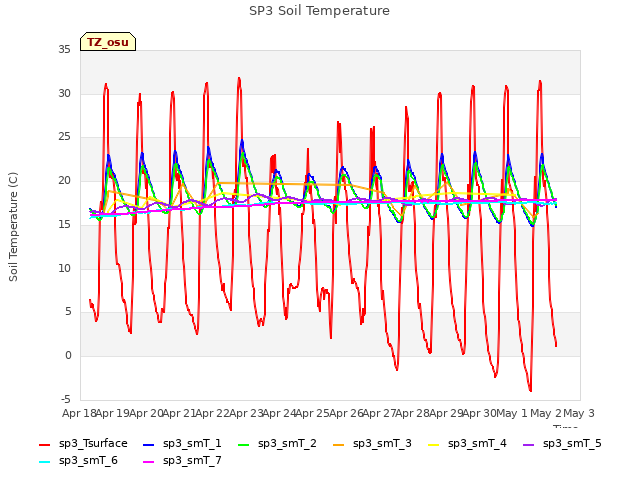Click green sp3_smT_2 legend color marker

click(244, 444)
